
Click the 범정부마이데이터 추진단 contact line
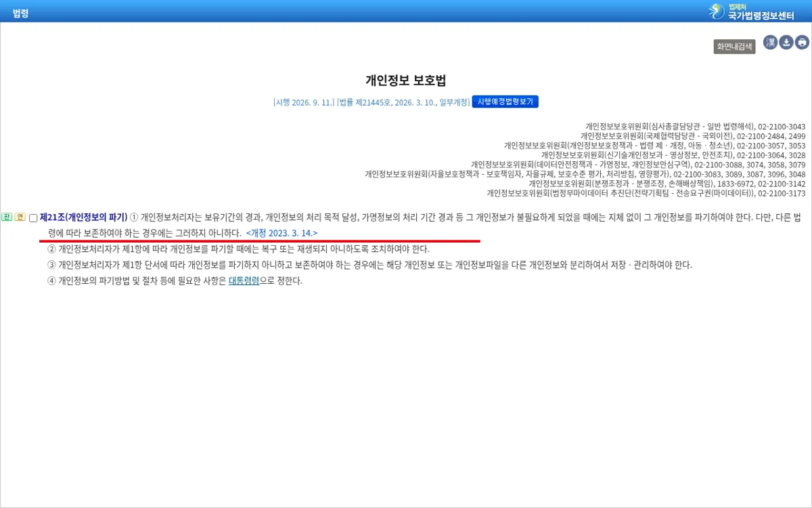[646, 193]
